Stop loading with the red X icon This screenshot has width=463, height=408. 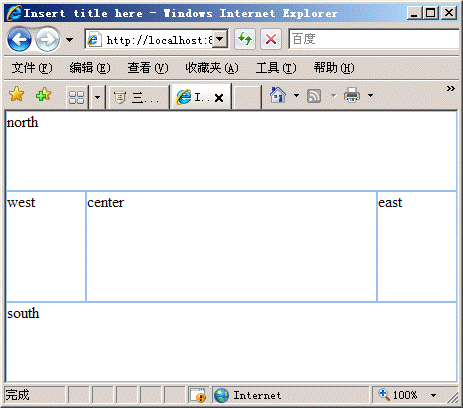click(271, 39)
